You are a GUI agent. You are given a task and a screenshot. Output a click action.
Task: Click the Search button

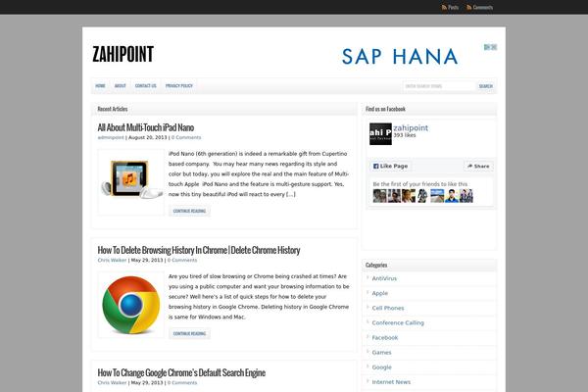coord(486,86)
